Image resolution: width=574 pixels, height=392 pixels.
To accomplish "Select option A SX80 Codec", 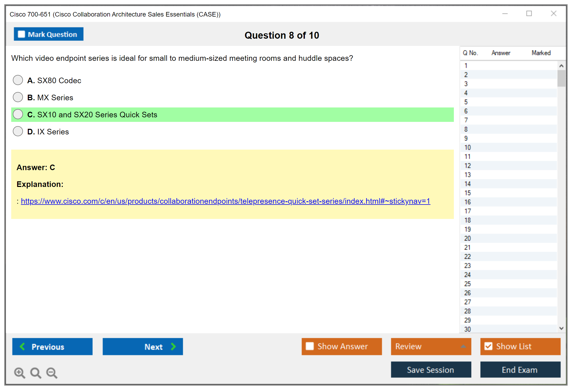I will point(18,80).
